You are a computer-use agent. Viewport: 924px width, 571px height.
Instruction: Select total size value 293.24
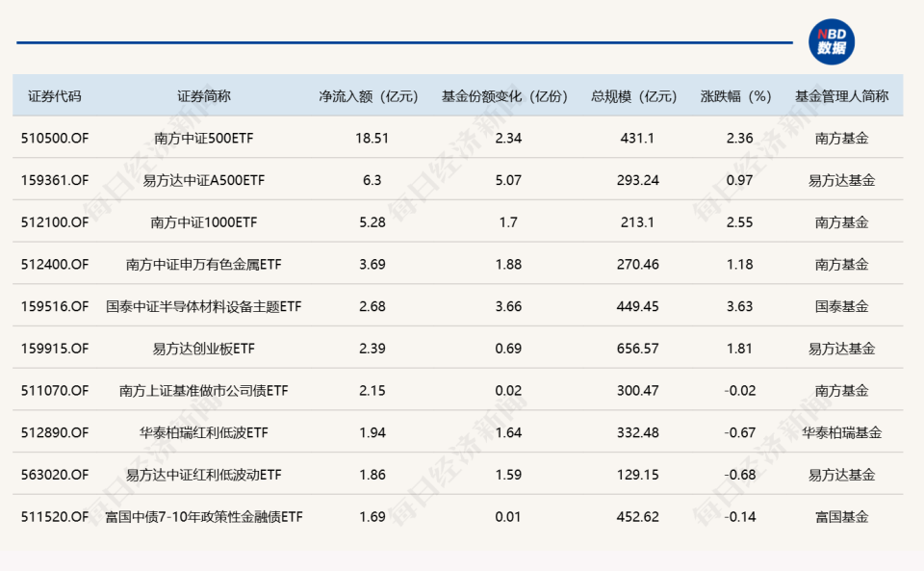pyautogui.click(x=637, y=180)
